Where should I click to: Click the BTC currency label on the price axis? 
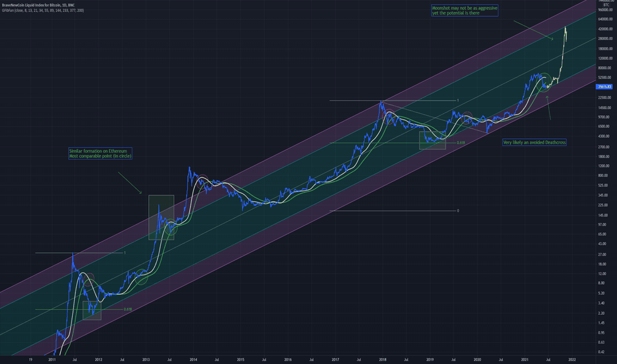(606, 5)
